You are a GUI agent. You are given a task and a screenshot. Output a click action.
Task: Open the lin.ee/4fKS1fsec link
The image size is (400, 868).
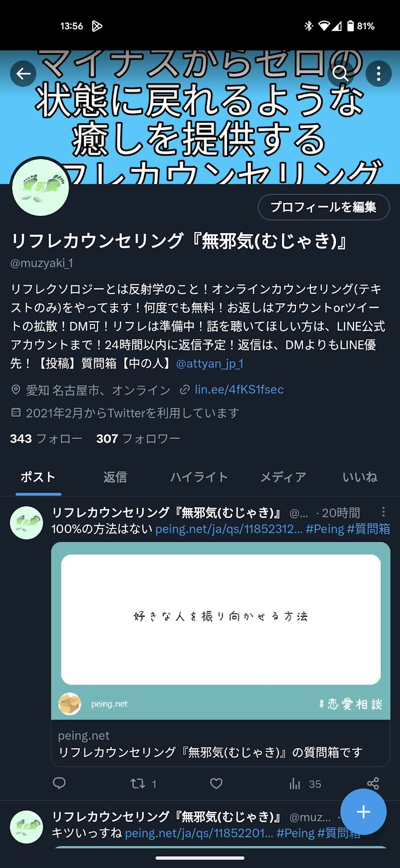coord(239,390)
